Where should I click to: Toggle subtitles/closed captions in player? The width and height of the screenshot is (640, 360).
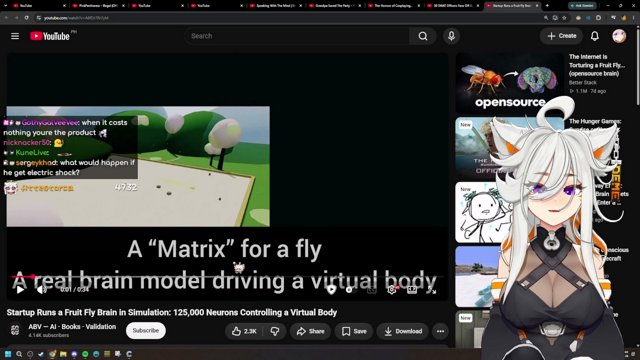pyautogui.click(x=371, y=290)
